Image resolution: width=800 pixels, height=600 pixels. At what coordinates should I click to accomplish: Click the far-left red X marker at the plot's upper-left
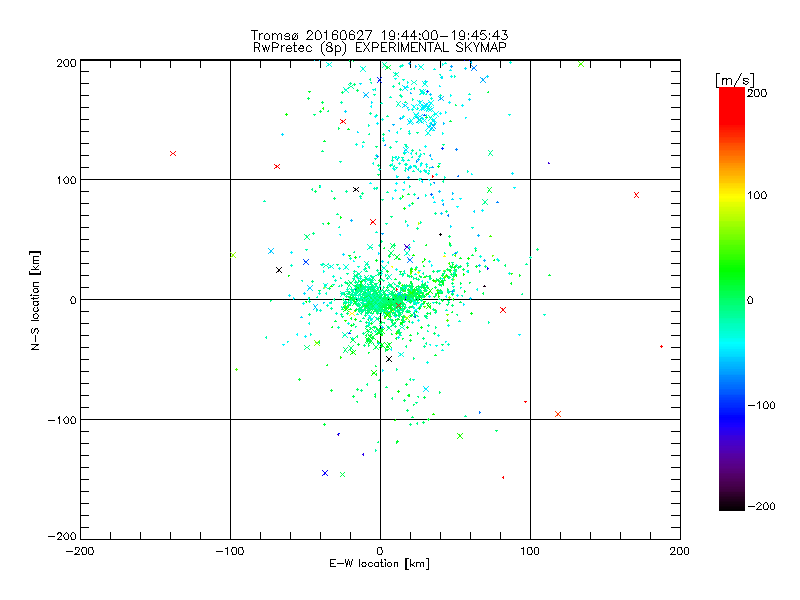pyautogui.click(x=173, y=154)
